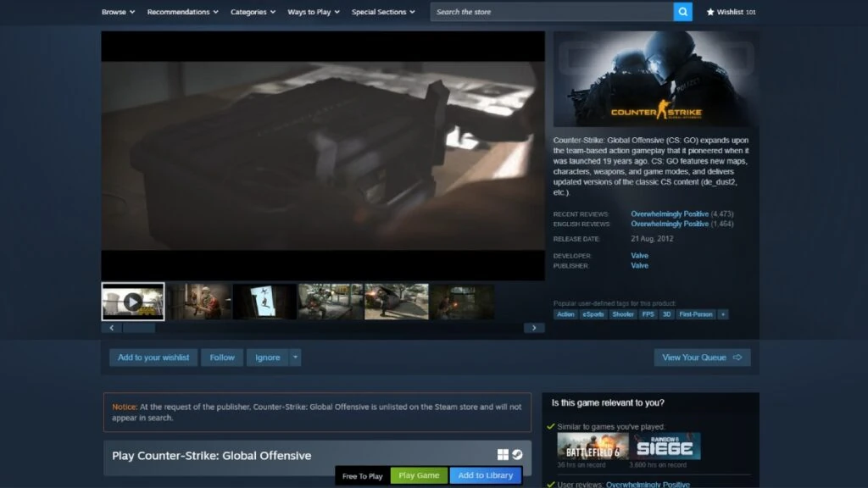Select the second gameplay screenshot thumbnail

(x=199, y=302)
